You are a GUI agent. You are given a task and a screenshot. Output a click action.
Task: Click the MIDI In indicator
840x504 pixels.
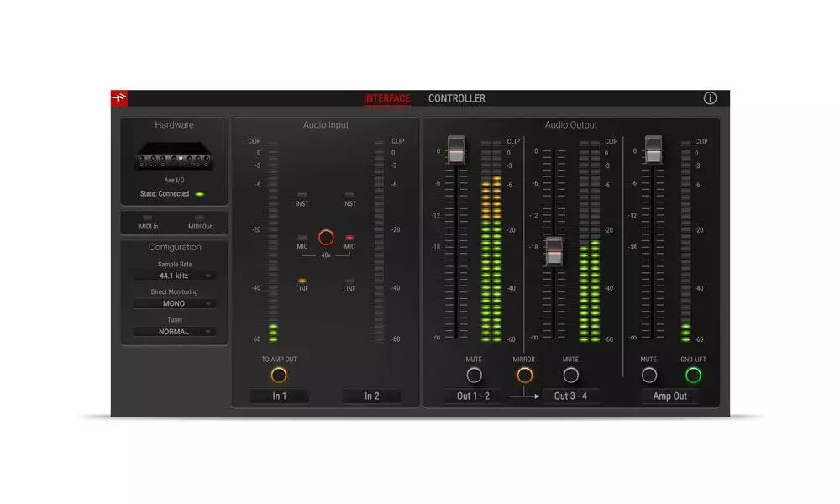pyautogui.click(x=147, y=218)
